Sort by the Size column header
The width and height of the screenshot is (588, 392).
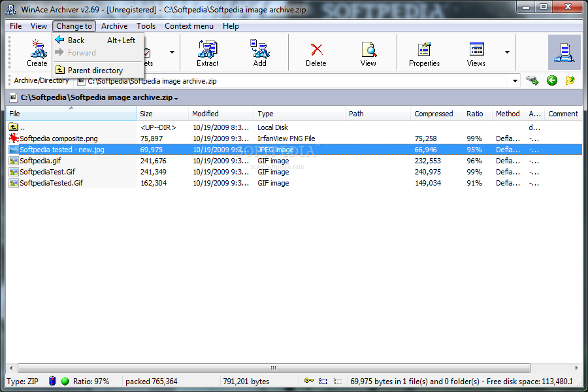[163, 113]
